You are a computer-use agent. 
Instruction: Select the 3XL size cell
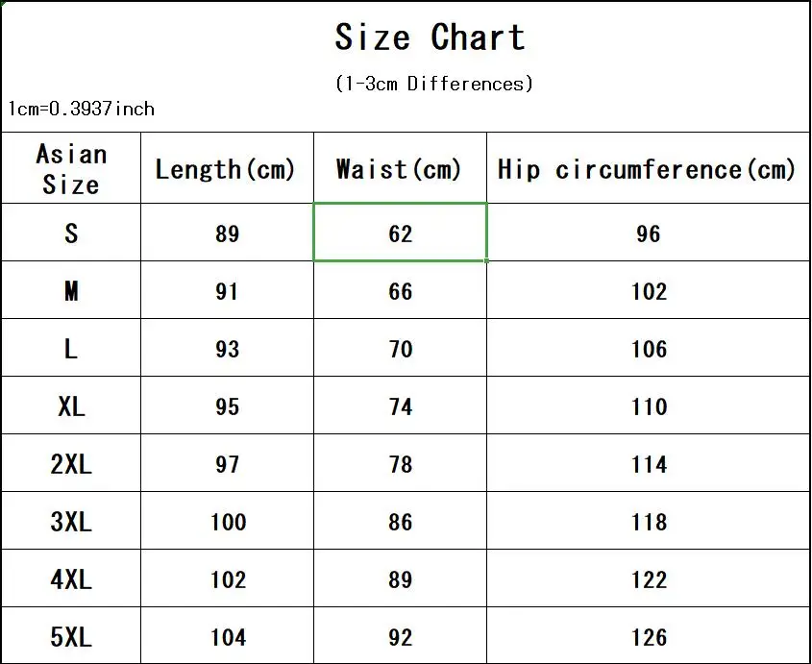click(71, 521)
